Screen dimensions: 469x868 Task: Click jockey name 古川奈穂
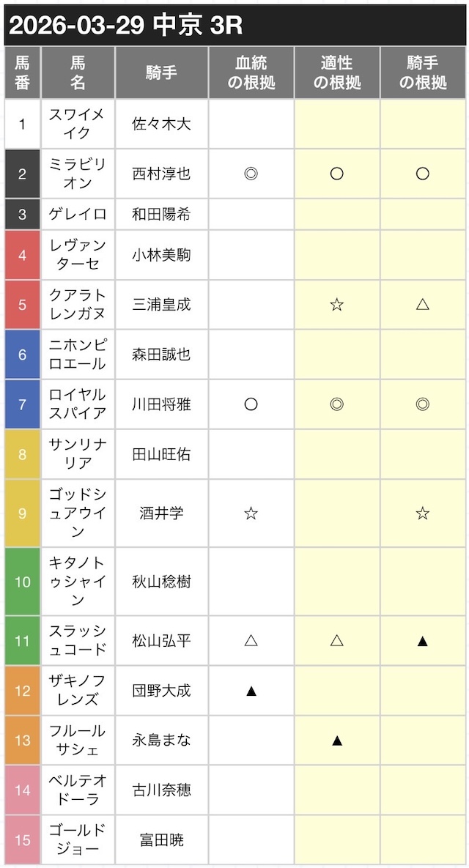click(x=161, y=790)
